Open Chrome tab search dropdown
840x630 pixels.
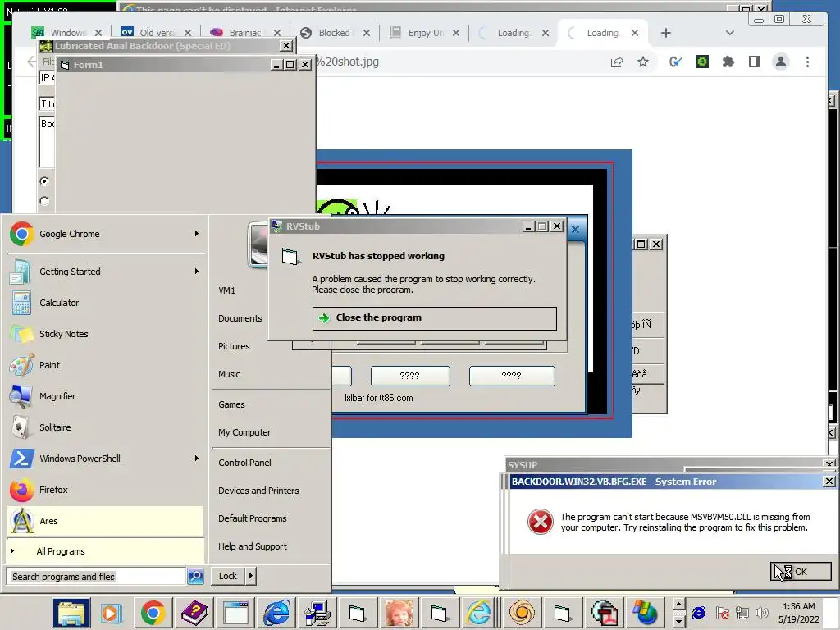point(729,33)
